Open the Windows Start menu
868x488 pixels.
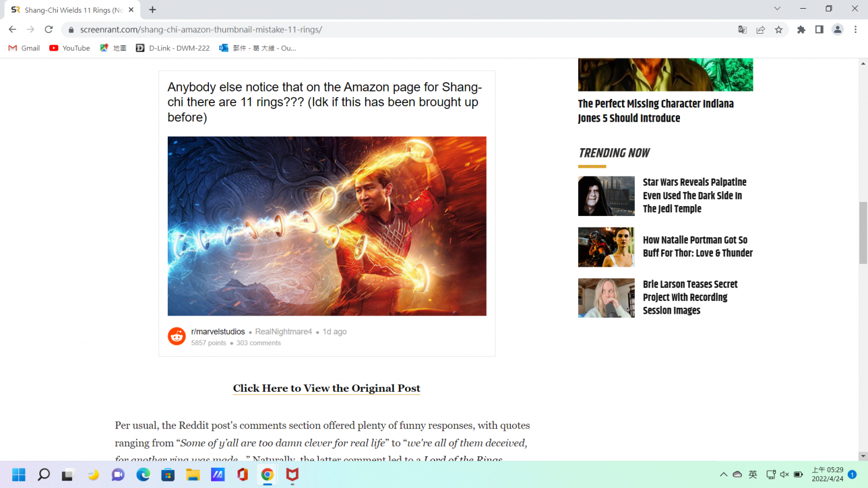[19, 475]
